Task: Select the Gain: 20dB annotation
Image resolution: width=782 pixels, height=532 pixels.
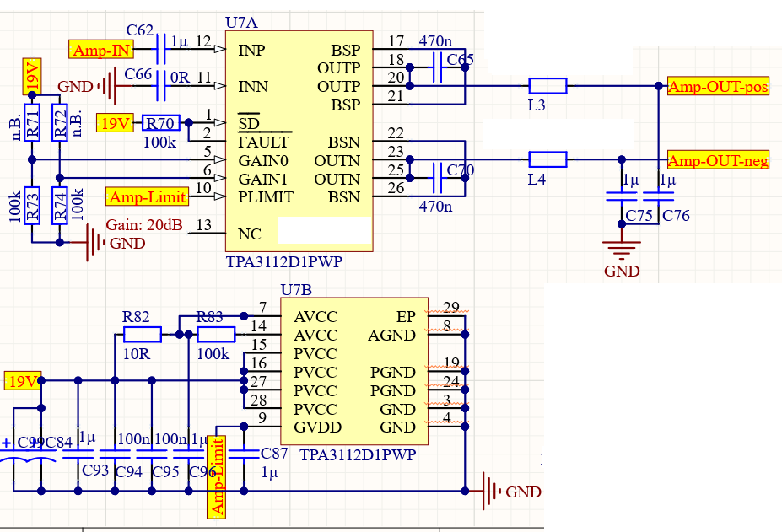Action: (x=144, y=225)
